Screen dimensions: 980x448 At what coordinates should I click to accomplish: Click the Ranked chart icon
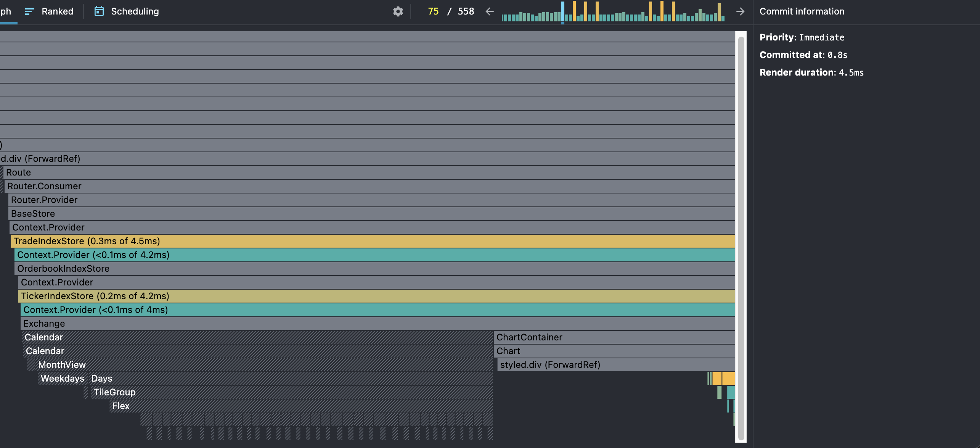[x=29, y=11]
